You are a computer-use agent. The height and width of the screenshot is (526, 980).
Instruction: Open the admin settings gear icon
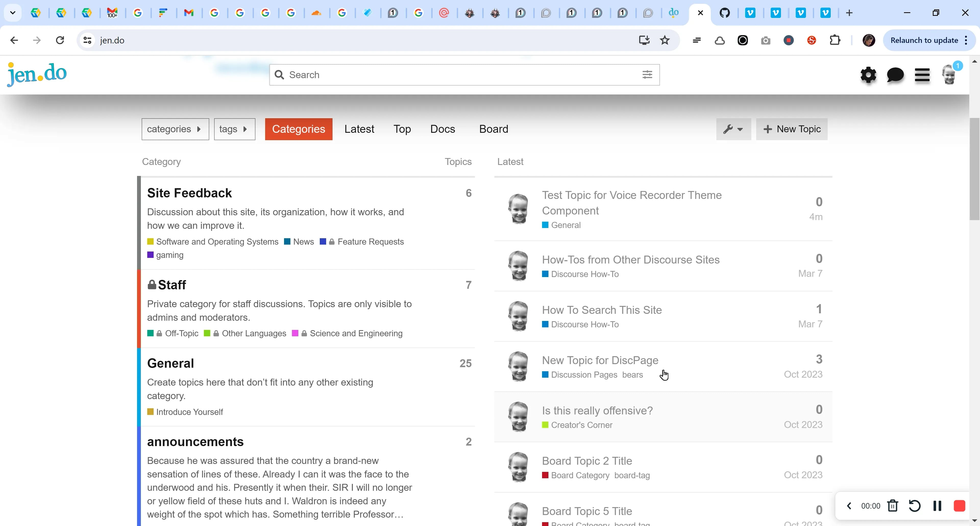pos(868,75)
